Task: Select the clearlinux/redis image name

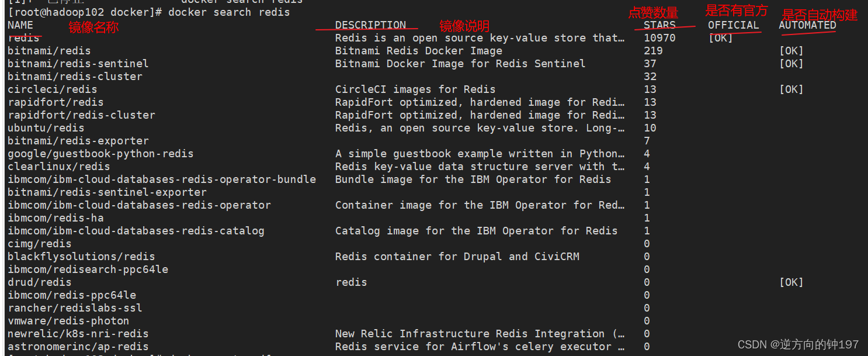Action: pos(59,167)
